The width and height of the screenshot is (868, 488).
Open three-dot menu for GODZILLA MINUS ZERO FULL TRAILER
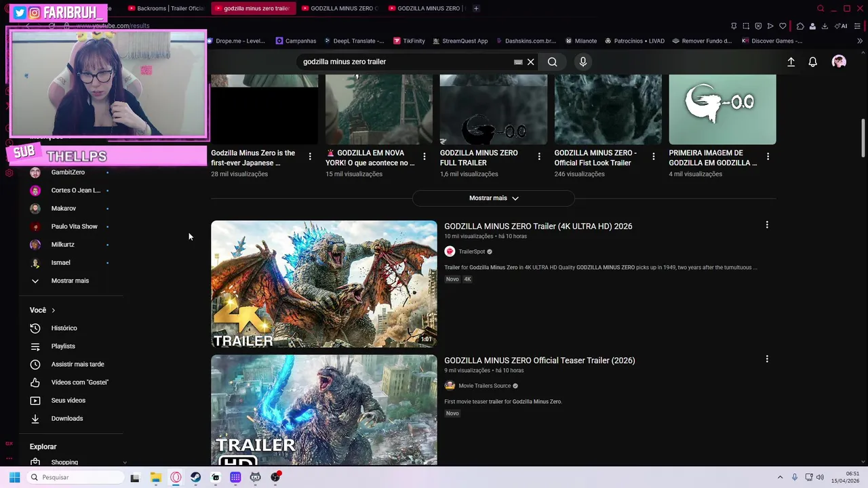(x=539, y=157)
